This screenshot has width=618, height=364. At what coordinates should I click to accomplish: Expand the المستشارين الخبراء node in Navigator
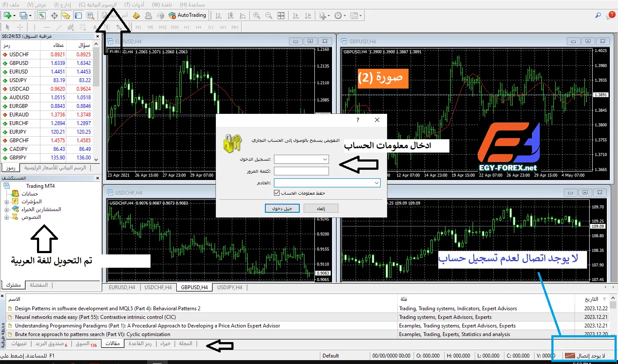[x=6, y=210]
